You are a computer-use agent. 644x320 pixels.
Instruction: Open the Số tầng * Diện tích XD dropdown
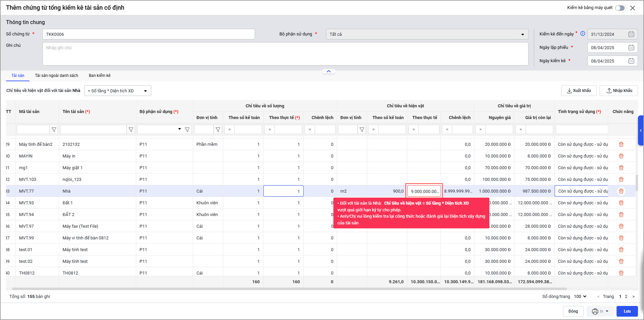145,91
